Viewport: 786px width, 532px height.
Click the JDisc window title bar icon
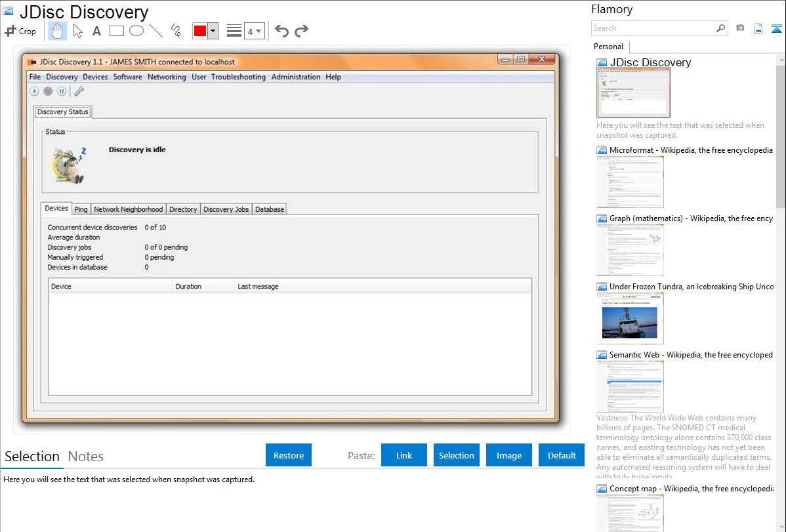(32, 62)
